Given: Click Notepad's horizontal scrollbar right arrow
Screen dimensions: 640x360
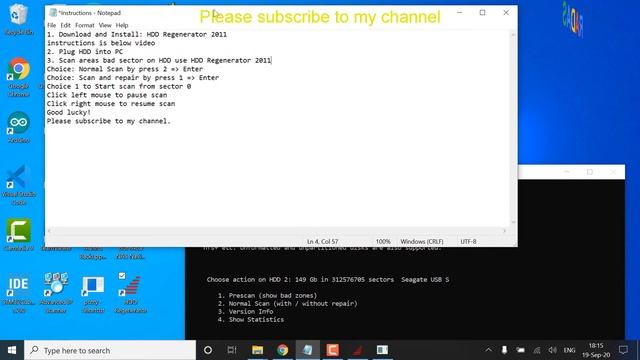Looking at the screenshot, I should 504,231.
